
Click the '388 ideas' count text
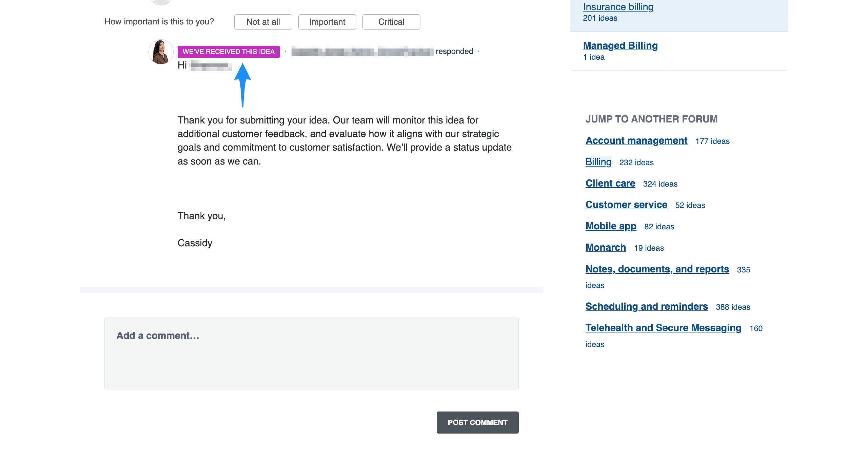point(733,307)
